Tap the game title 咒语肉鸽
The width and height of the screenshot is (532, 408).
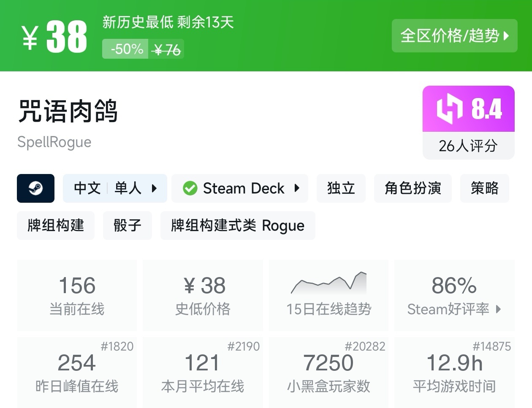click(68, 112)
